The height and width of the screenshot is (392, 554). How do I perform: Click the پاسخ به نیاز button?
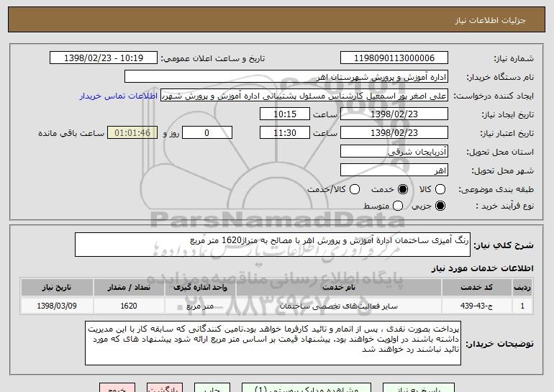(x=418, y=388)
